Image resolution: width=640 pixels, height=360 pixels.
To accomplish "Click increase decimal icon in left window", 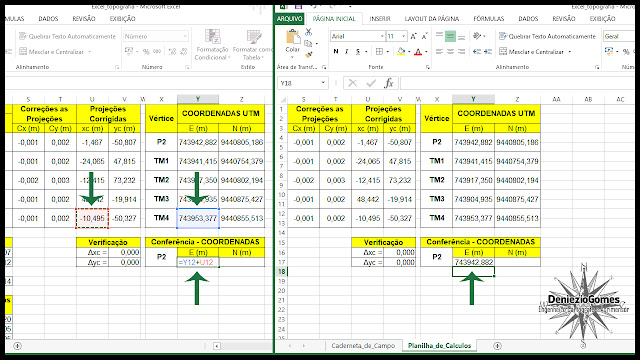I will pos(172,51).
